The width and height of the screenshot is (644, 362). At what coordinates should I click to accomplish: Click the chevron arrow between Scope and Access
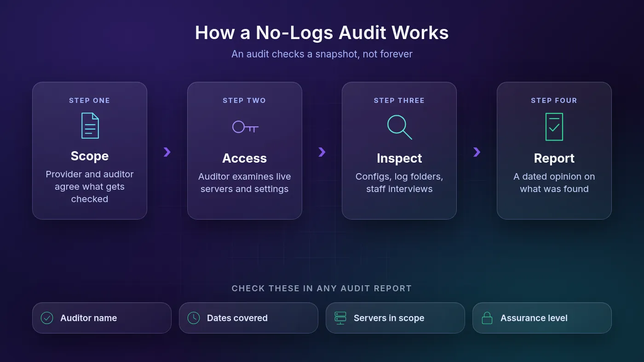[167, 152]
